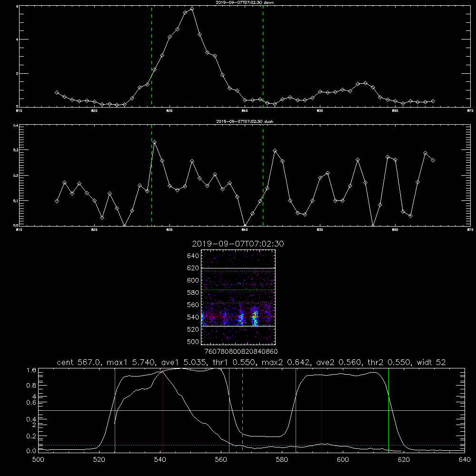Click the green vertical line near 563 in the bottom plot

229,410
